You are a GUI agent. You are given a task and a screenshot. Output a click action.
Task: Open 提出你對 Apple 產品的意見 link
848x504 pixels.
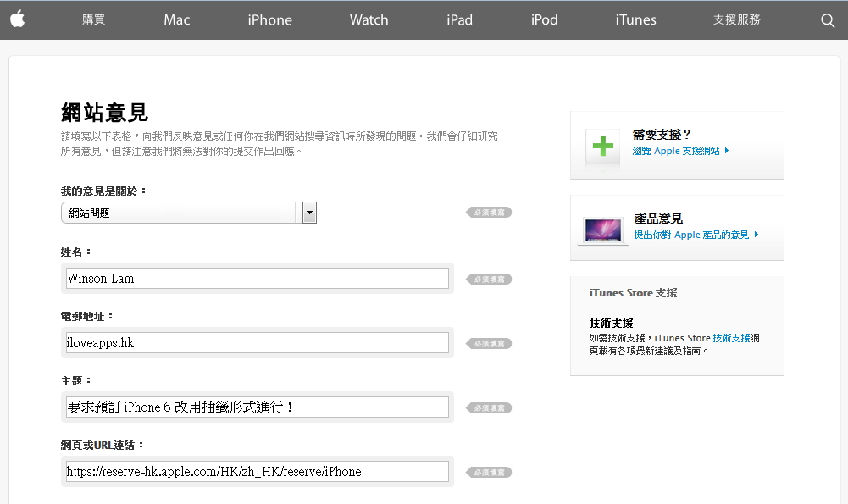[x=691, y=235]
